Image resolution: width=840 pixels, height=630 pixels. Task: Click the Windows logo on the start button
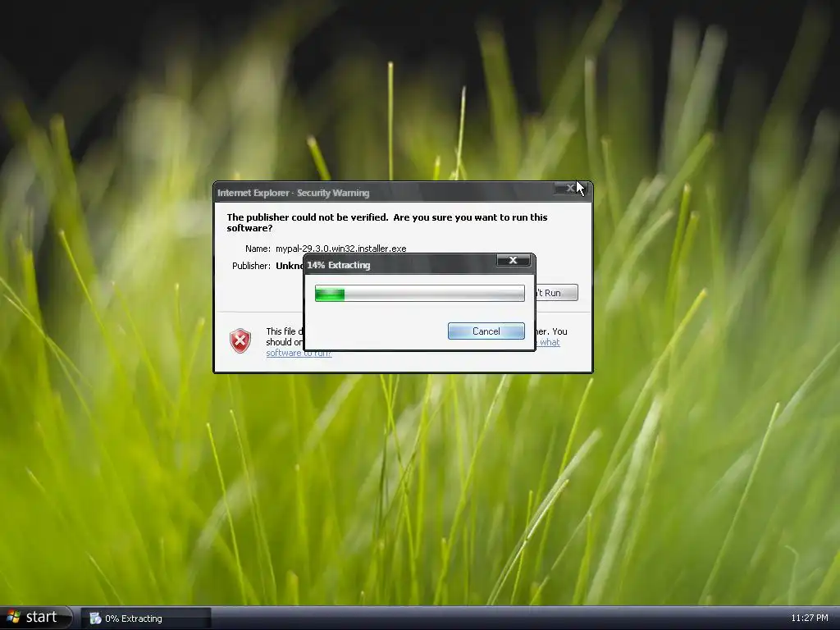(13, 617)
